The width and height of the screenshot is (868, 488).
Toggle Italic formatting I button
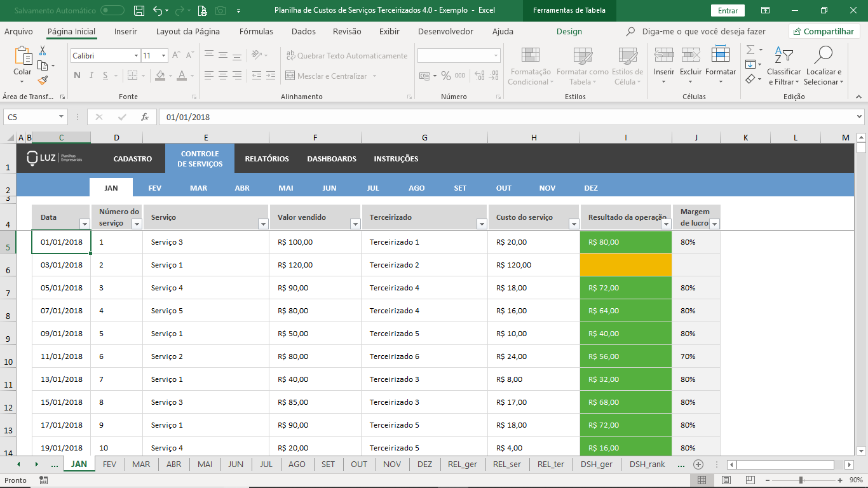pyautogui.click(x=92, y=76)
